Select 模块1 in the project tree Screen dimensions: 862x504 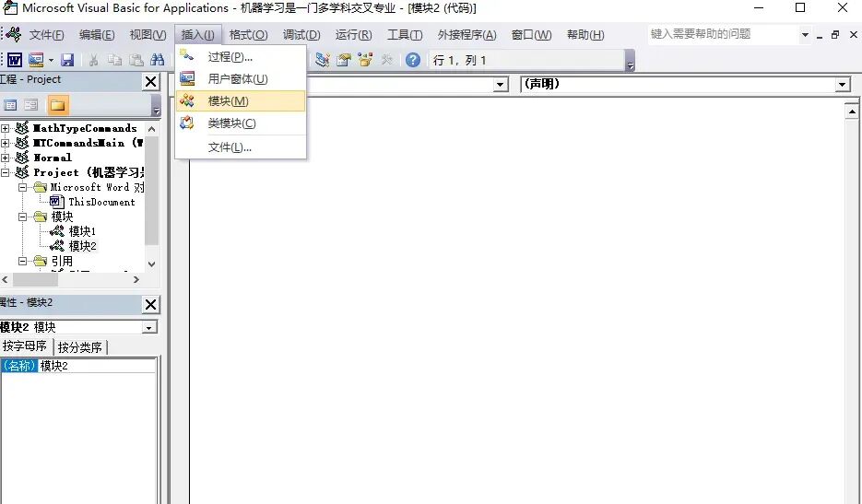click(82, 231)
